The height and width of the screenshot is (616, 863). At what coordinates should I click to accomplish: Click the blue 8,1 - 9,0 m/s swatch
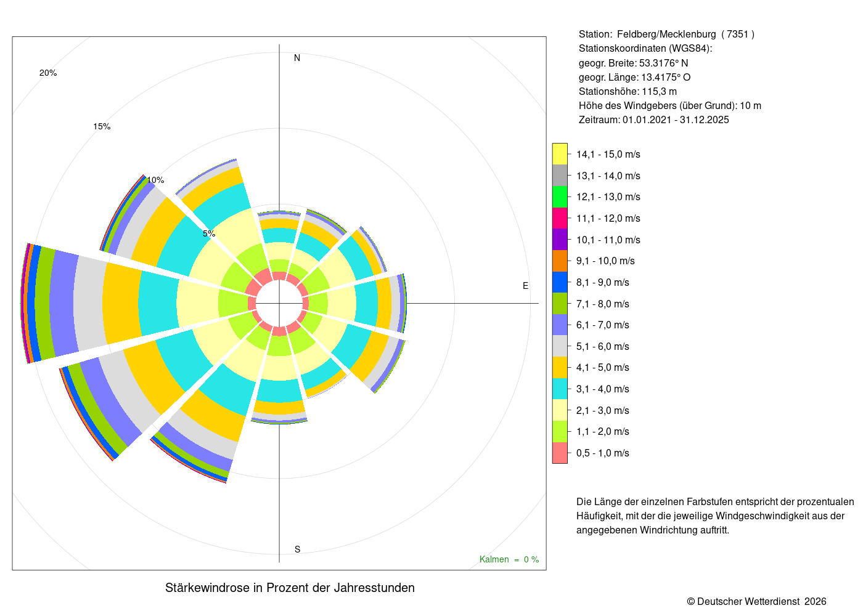[560, 282]
